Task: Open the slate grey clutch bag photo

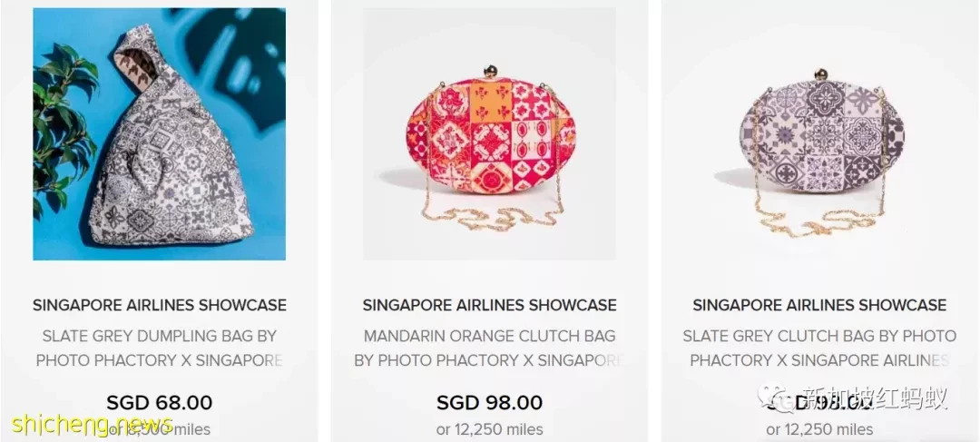Action: point(819,133)
